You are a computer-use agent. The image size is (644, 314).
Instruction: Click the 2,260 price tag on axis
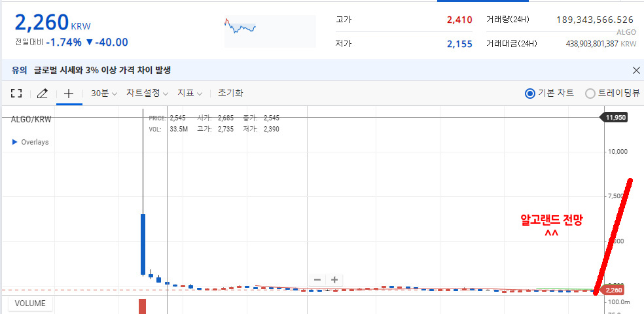point(613,290)
